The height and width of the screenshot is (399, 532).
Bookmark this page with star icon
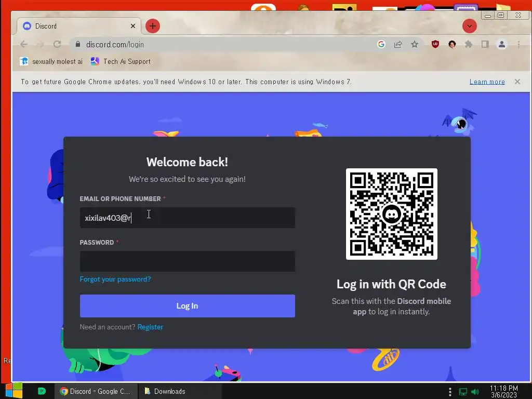415,45
